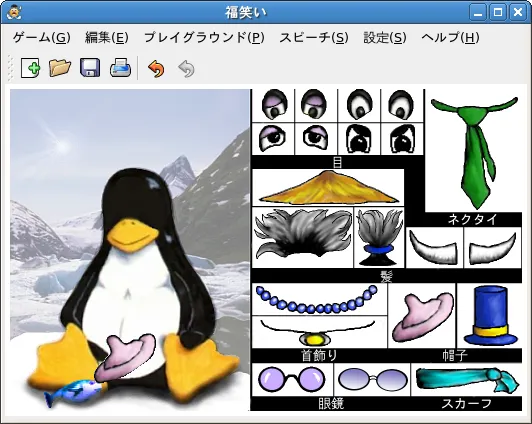Open the プレイグラウンド(P) menu
Viewport: 532px width, 424px height.
(x=204, y=37)
